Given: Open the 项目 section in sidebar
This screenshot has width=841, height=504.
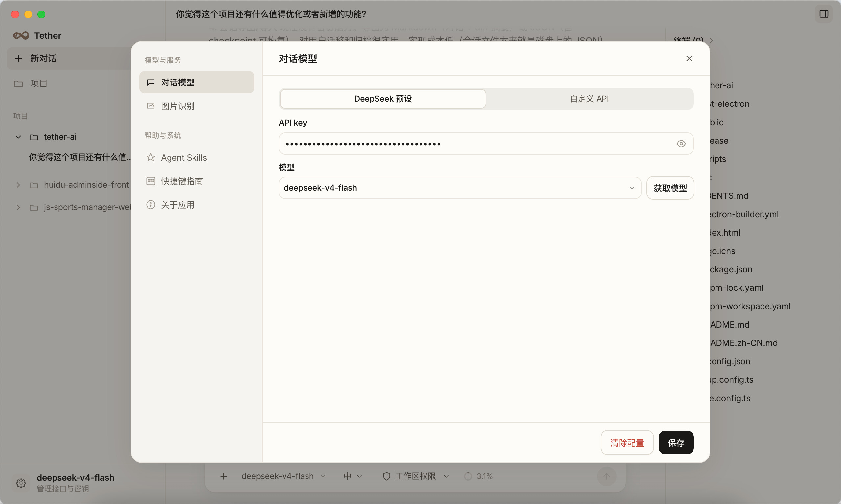Looking at the screenshot, I should coord(69,83).
